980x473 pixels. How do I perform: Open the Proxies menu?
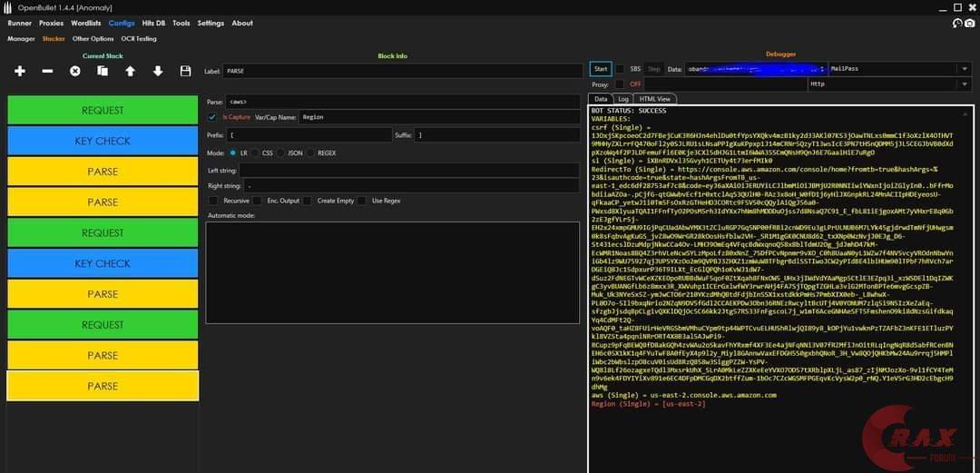coord(51,23)
